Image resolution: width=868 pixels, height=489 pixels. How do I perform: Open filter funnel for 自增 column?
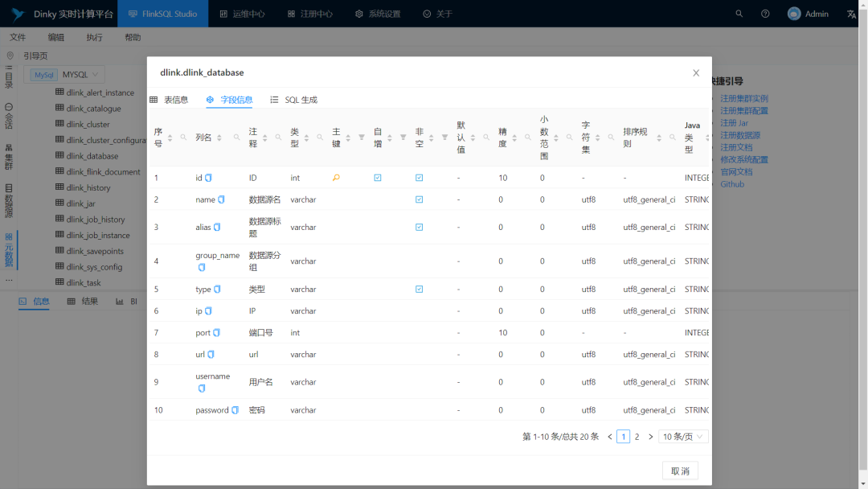pos(403,138)
